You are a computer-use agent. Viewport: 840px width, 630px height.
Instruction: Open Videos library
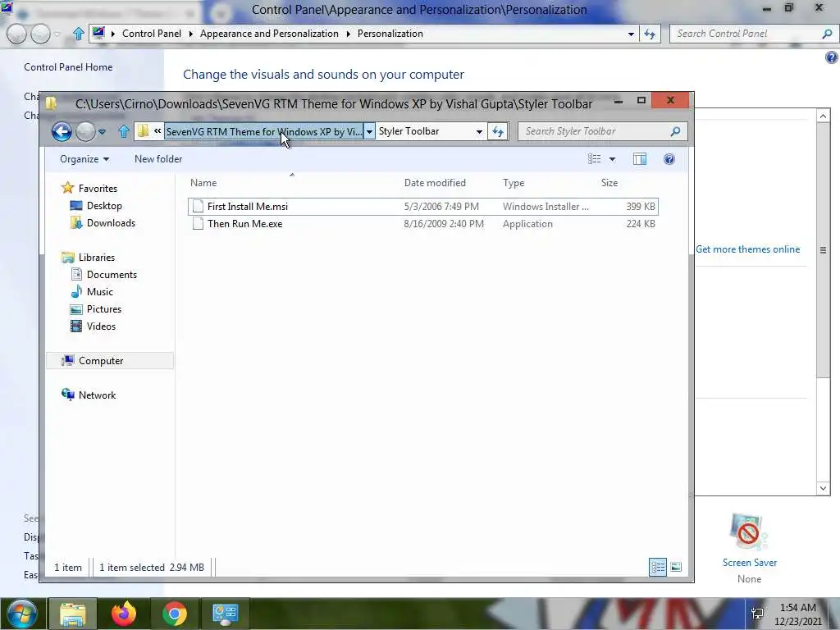pos(101,326)
